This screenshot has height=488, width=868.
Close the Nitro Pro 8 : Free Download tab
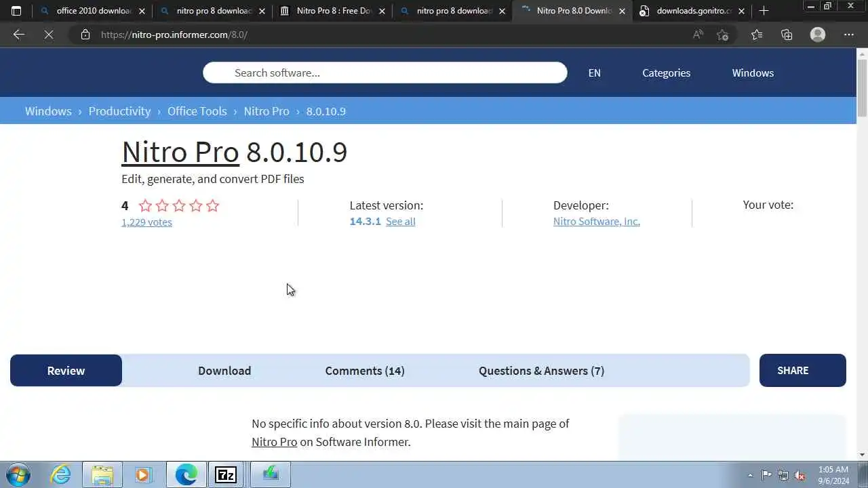pos(382,11)
